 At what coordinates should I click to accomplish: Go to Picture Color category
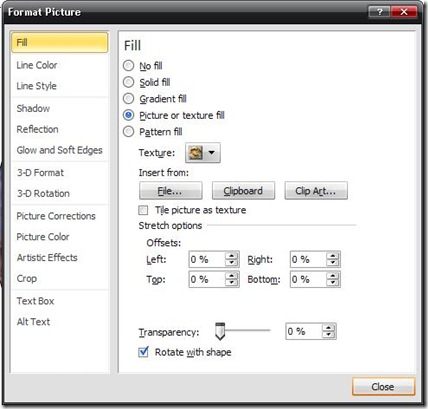(60, 237)
